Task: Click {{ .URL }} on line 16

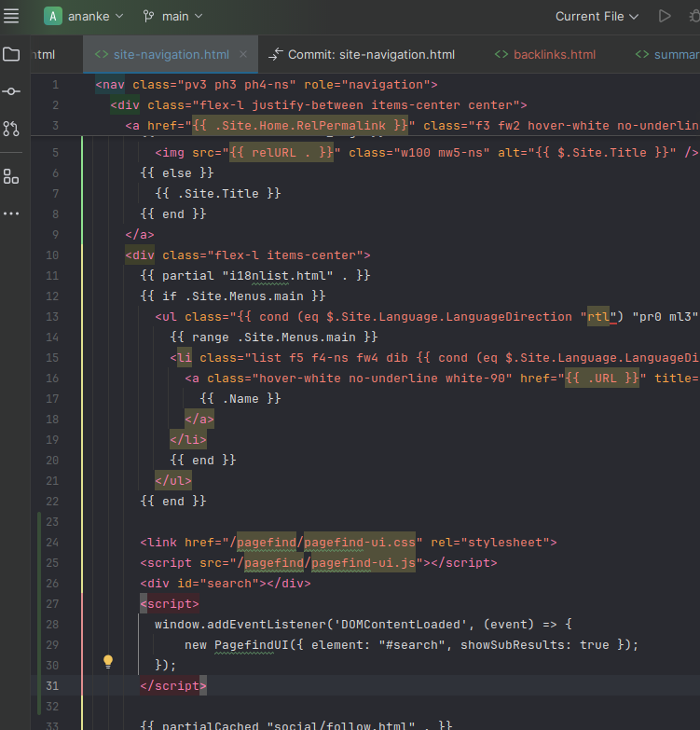Action: (x=602, y=378)
